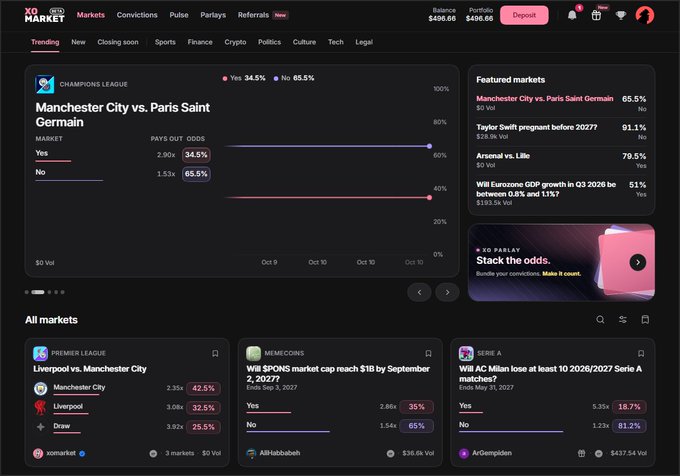
Task: Click the Liverpool club crest
Action: click(40, 408)
